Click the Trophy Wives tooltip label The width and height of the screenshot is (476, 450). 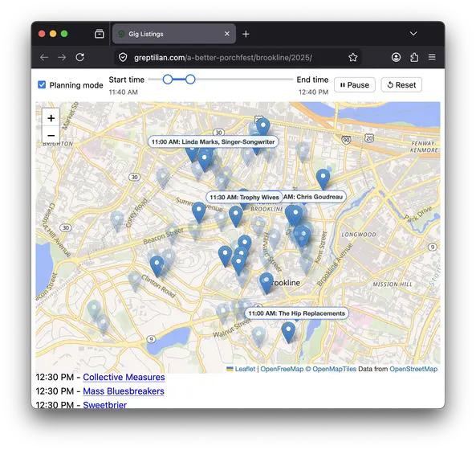tap(244, 197)
